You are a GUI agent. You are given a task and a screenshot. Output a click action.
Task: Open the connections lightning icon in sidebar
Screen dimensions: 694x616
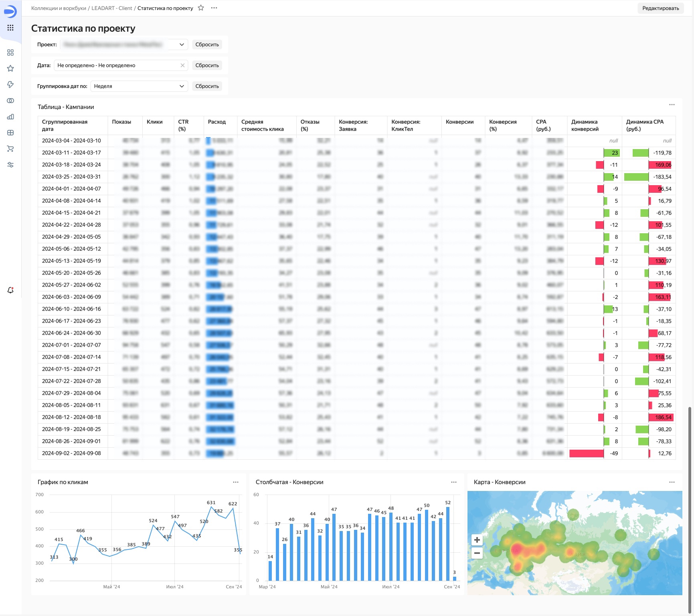point(10,85)
